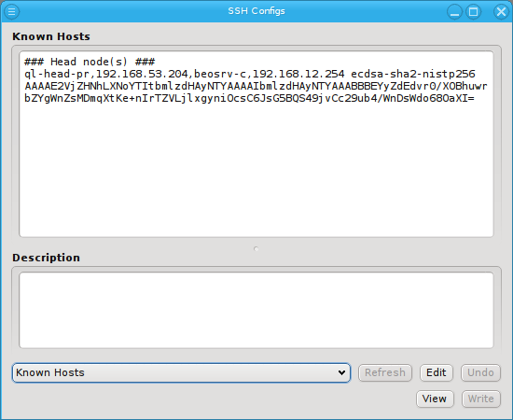Viewport: 513px width, 420px height.
Task: Open the window menu icon in title bar
Action: pyautogui.click(x=11, y=11)
